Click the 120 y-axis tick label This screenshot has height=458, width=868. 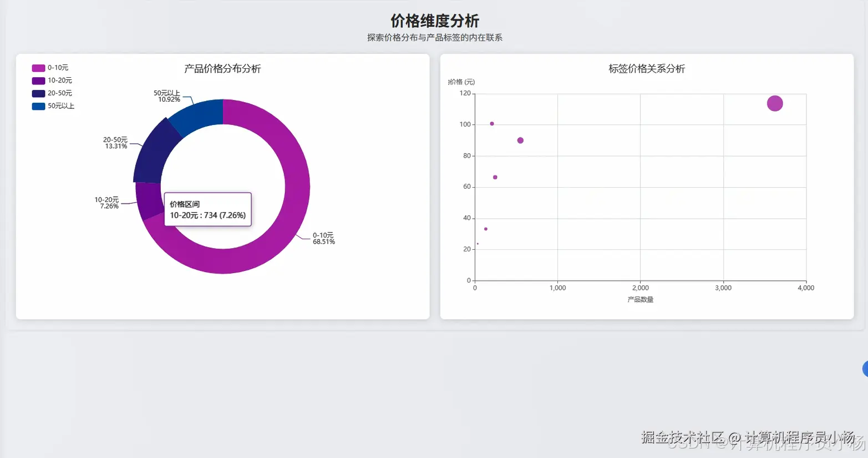[x=465, y=93]
